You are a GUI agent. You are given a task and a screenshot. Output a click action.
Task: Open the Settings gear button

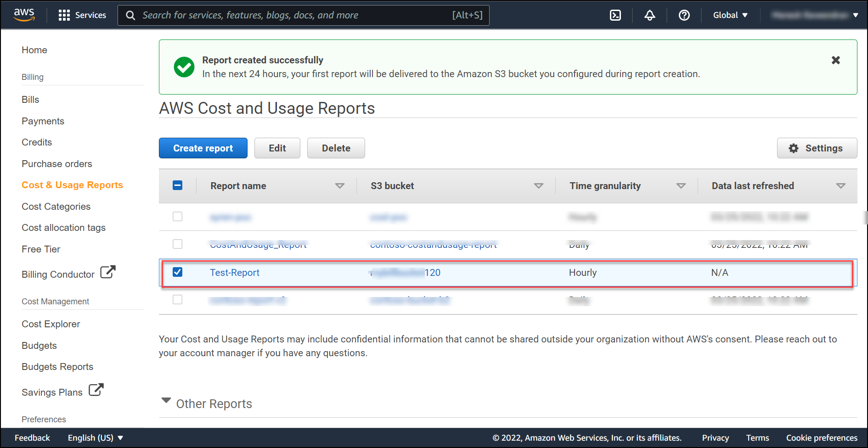[817, 148]
